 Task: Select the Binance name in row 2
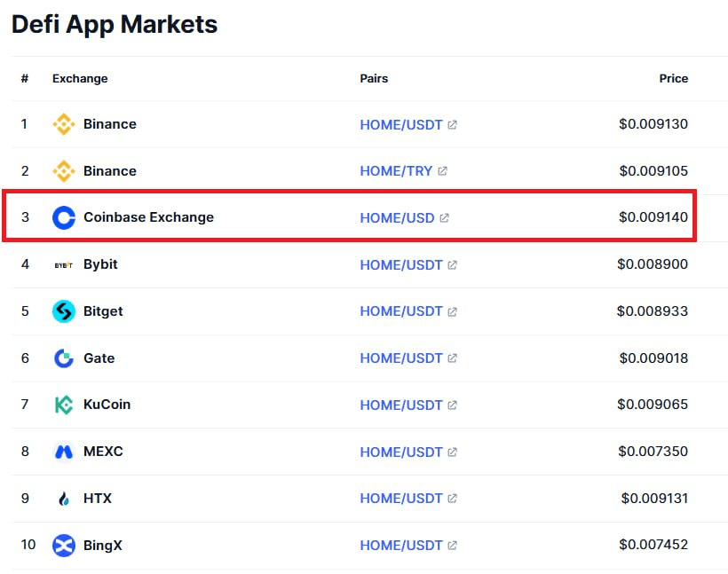coord(110,171)
